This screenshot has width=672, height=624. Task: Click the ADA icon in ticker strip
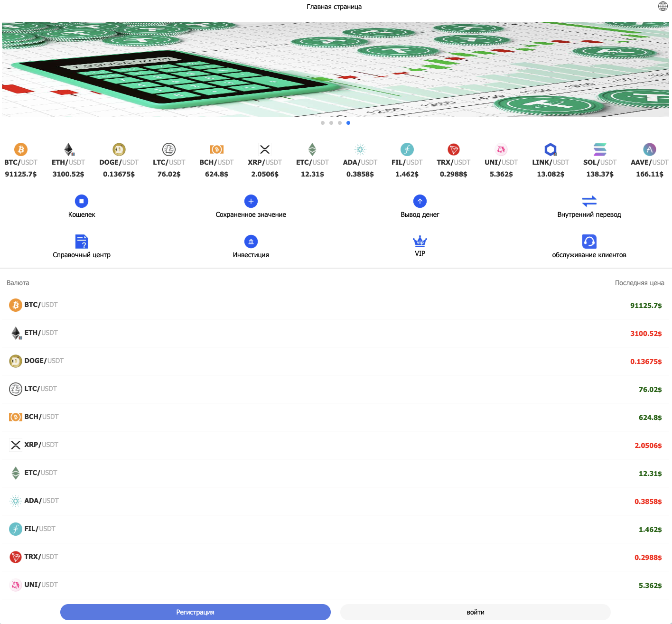tap(360, 149)
